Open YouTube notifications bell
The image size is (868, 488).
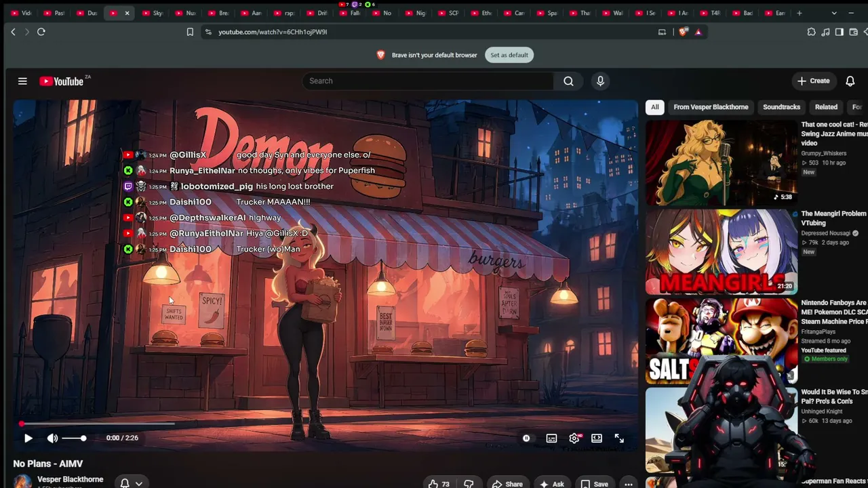(x=850, y=81)
